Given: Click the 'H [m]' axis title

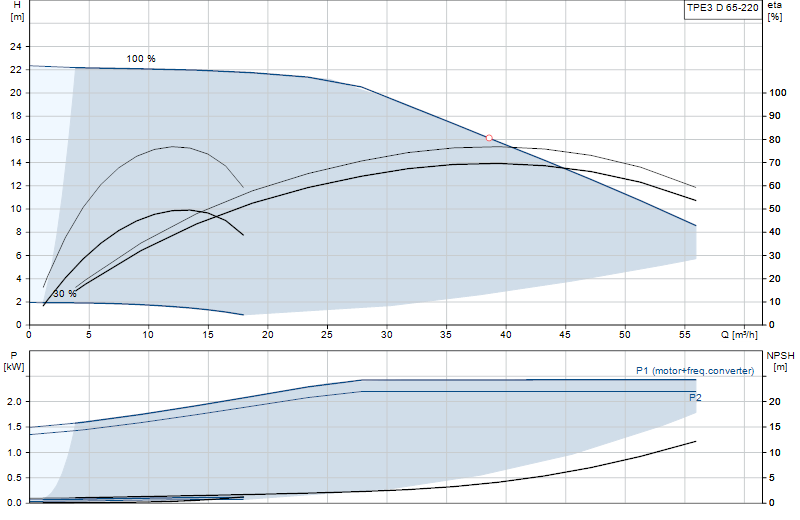Looking at the screenshot, I should (17, 11).
